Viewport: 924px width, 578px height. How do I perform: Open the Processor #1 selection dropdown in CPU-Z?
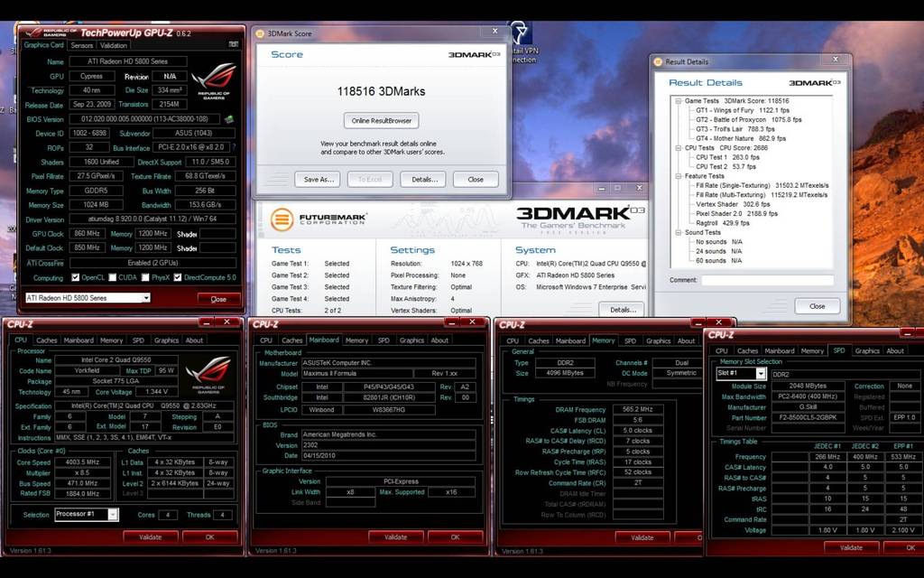click(86, 515)
